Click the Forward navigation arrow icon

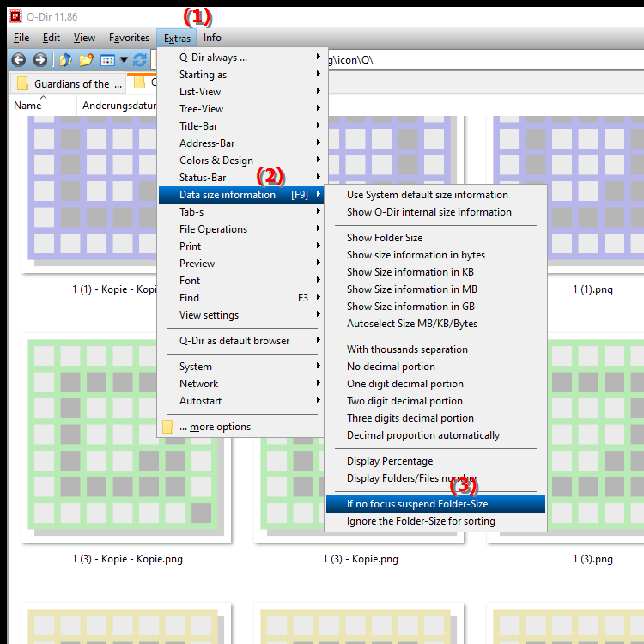(39, 60)
